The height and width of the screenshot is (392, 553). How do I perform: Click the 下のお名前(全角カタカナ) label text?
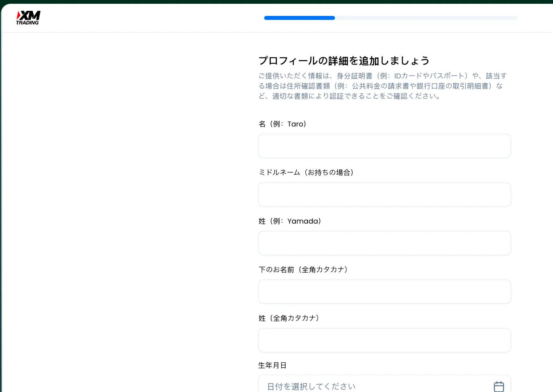303,270
